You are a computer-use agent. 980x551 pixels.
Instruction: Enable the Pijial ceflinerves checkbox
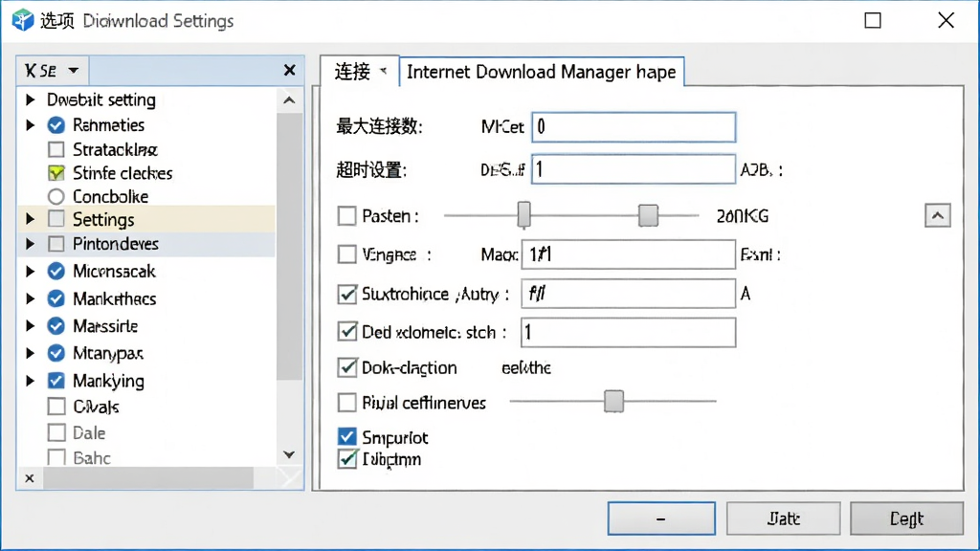pos(346,403)
